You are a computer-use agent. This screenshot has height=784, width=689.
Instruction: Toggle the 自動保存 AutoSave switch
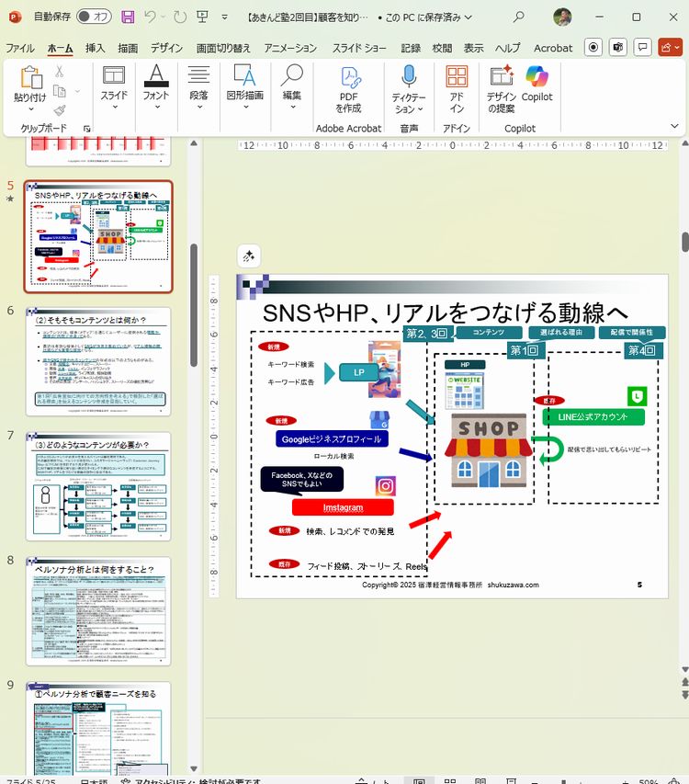coord(93,17)
